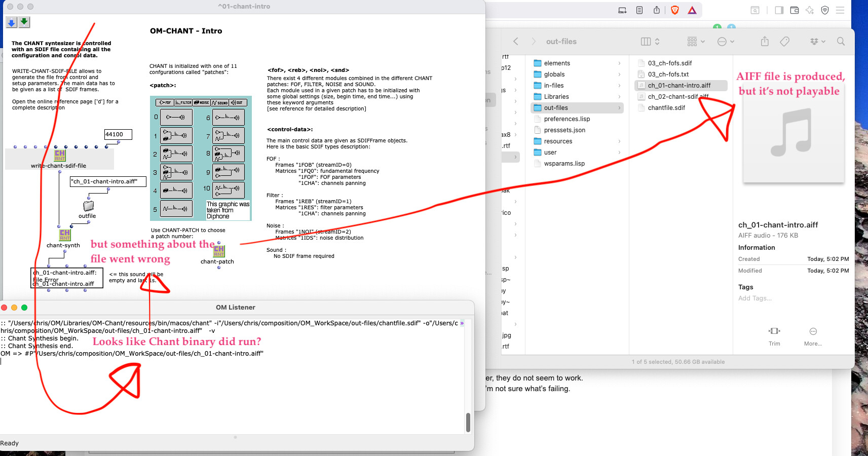Viewport: 868px width, 456px height.
Task: Select the chant-synth box icon
Action: click(65, 235)
